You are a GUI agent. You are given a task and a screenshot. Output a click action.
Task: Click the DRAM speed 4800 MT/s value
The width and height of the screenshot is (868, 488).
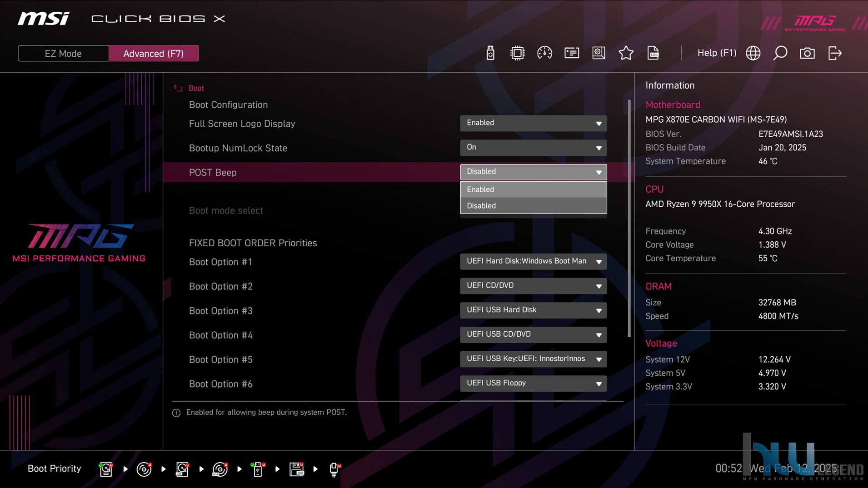tap(778, 316)
